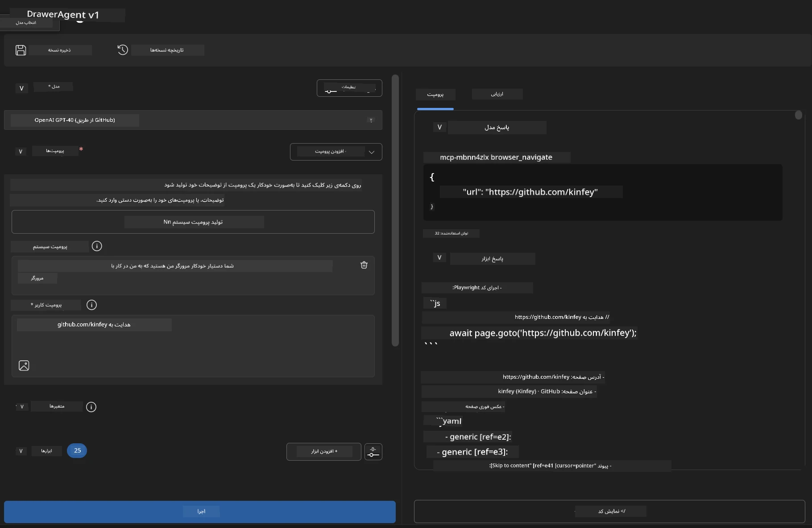This screenshot has width=812, height=528.
Task: Click the Skip to content link line
Action: point(550,466)
